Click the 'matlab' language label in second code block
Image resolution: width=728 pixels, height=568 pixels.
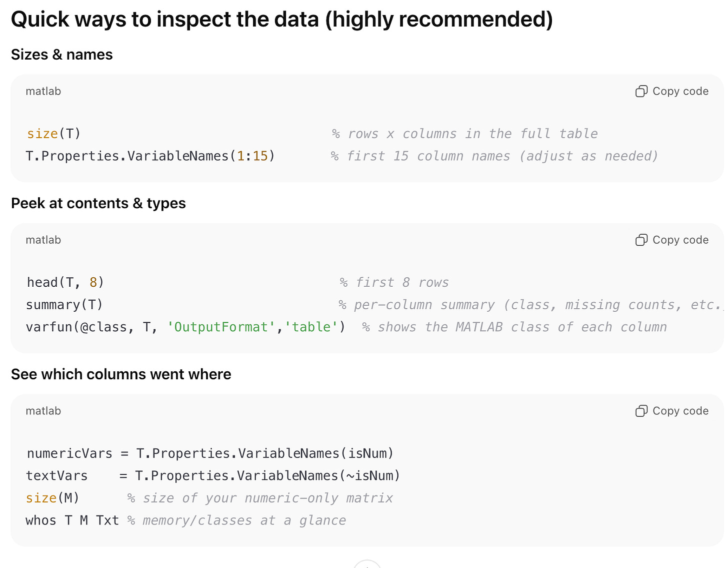click(x=43, y=240)
